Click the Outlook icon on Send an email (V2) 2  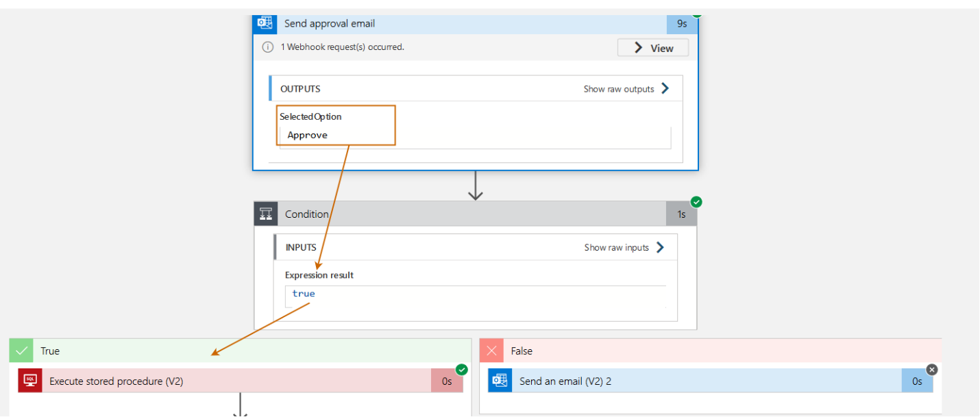click(x=500, y=381)
